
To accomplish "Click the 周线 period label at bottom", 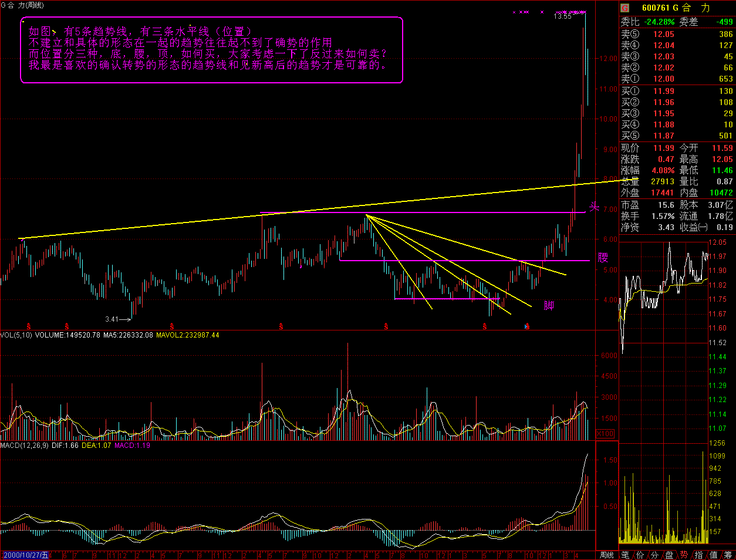I will 606,555.
